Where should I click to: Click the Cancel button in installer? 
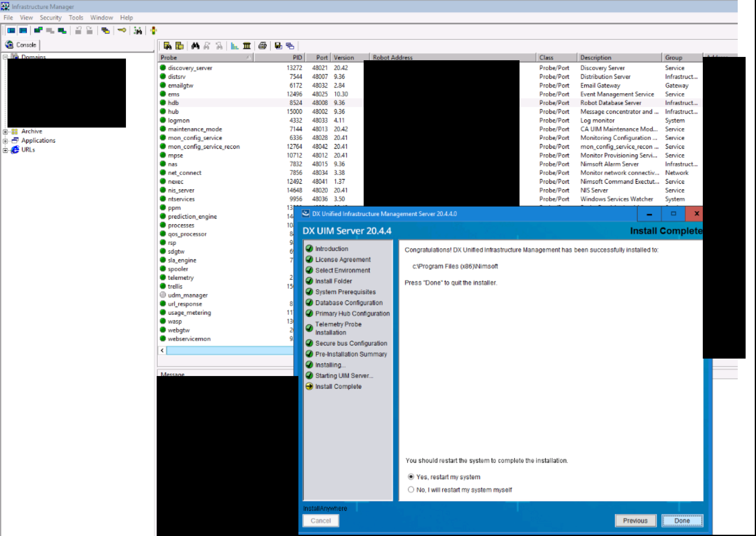click(321, 521)
